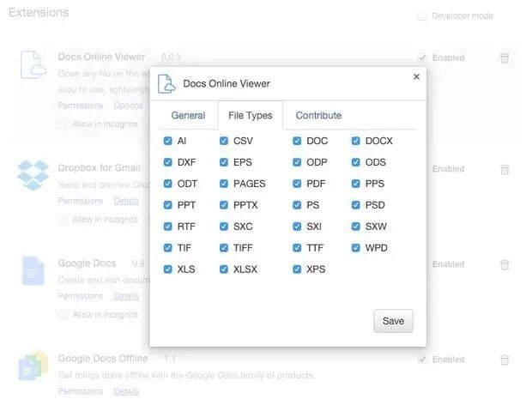Switch to the General tab
The width and height of the screenshot is (532, 399).
click(x=188, y=115)
